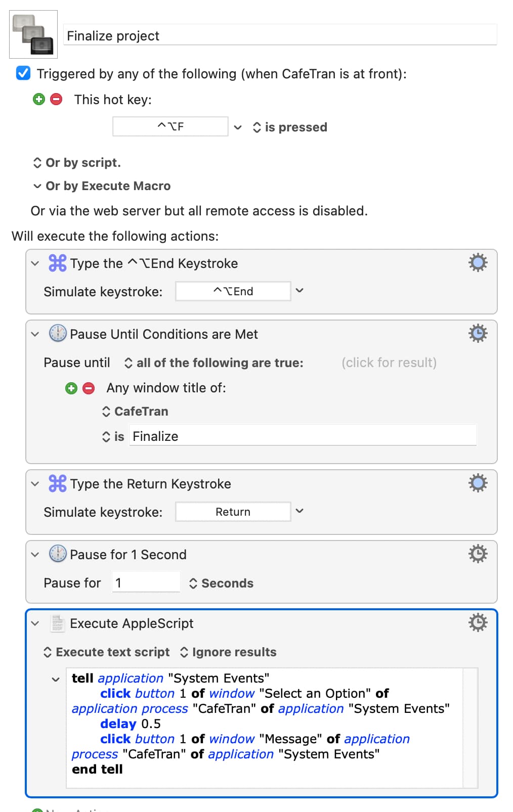Open gear menu for Pause for 1 Second
Image resolution: width=513 pixels, height=812 pixels.
click(478, 554)
